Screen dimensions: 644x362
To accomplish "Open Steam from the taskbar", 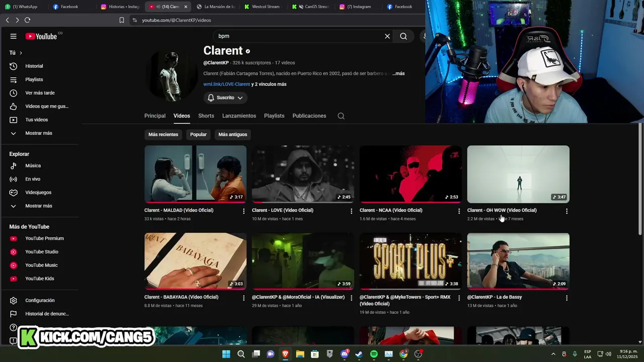I will pyautogui.click(x=359, y=354).
